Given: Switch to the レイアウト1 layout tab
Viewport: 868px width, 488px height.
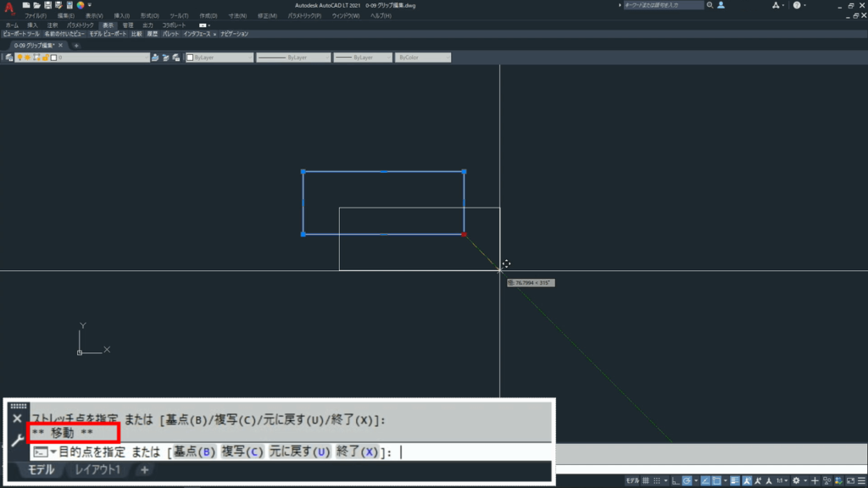Looking at the screenshot, I should pos(97,469).
